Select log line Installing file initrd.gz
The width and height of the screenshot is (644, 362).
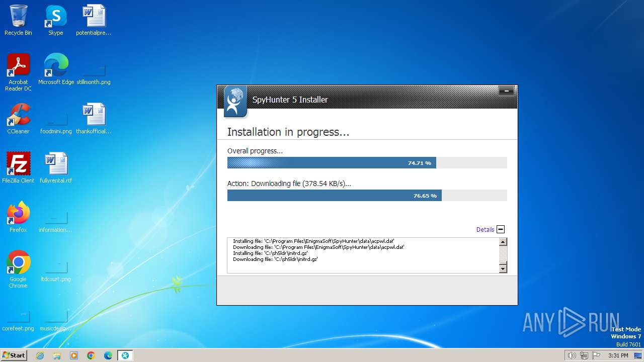270,253
